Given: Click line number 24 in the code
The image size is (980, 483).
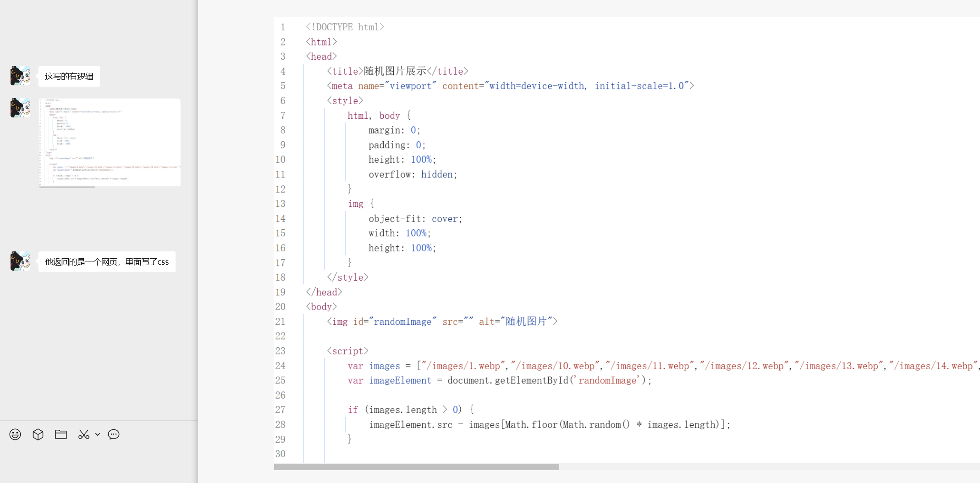Looking at the screenshot, I should point(281,366).
